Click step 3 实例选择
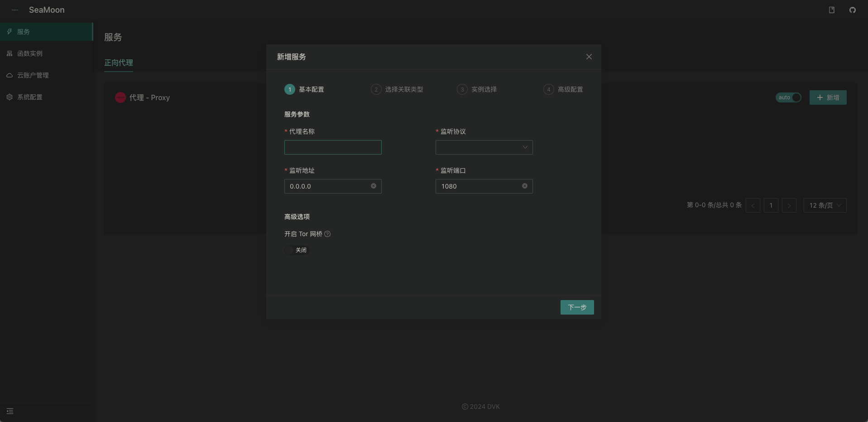This screenshot has width=868, height=422. [477, 89]
